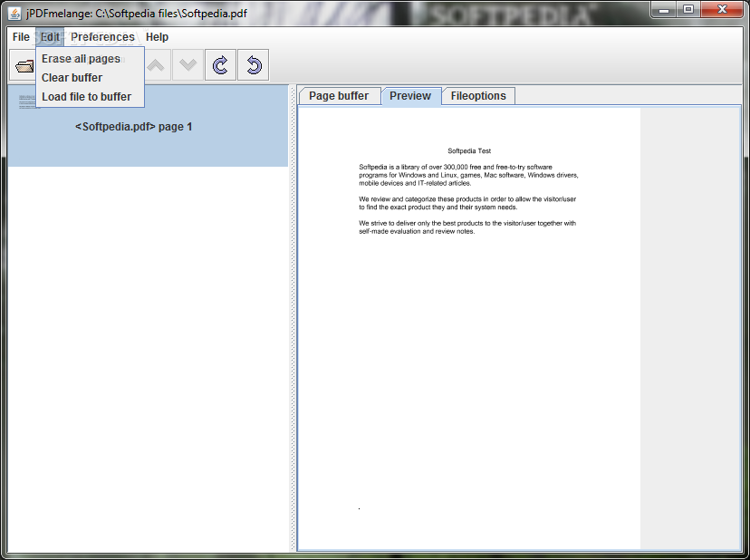Open the Help menu
Screen dimensions: 750x560
click(x=157, y=37)
